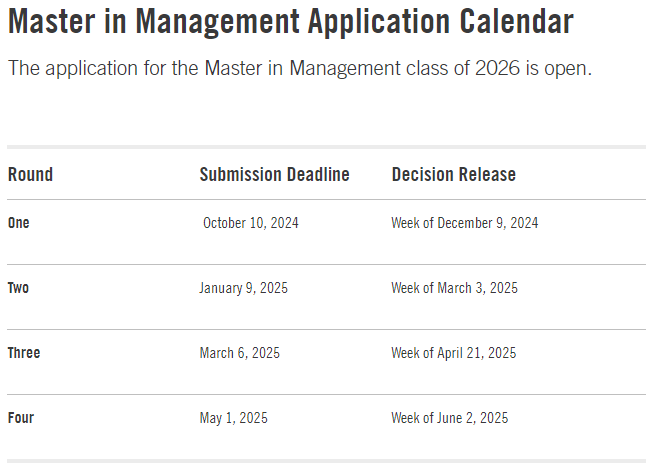Click the May 1, 2025 deadline

tap(233, 418)
